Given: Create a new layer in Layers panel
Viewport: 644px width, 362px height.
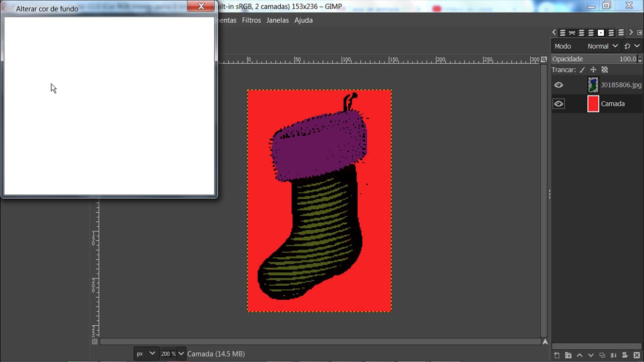Looking at the screenshot, I should point(557,355).
